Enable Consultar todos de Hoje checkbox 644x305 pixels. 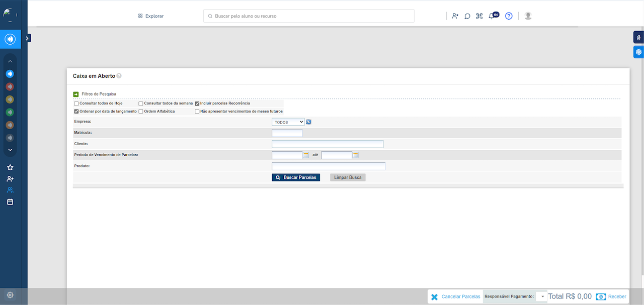click(76, 104)
